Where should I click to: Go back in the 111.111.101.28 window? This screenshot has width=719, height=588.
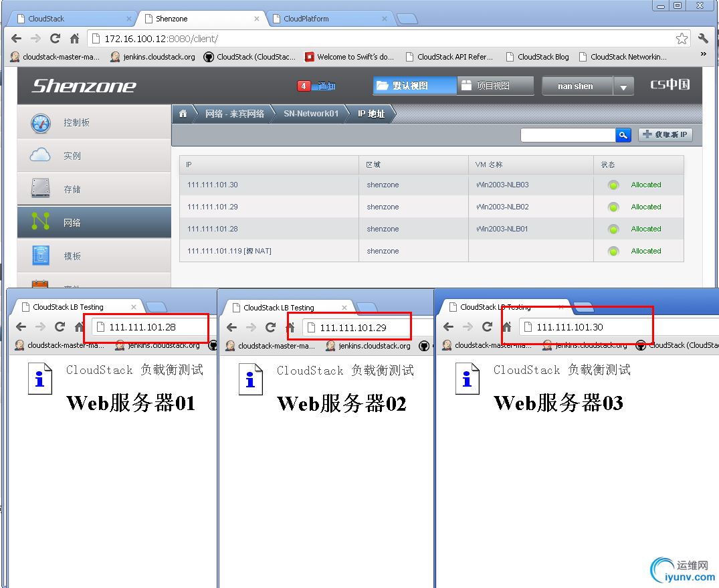[x=21, y=326]
